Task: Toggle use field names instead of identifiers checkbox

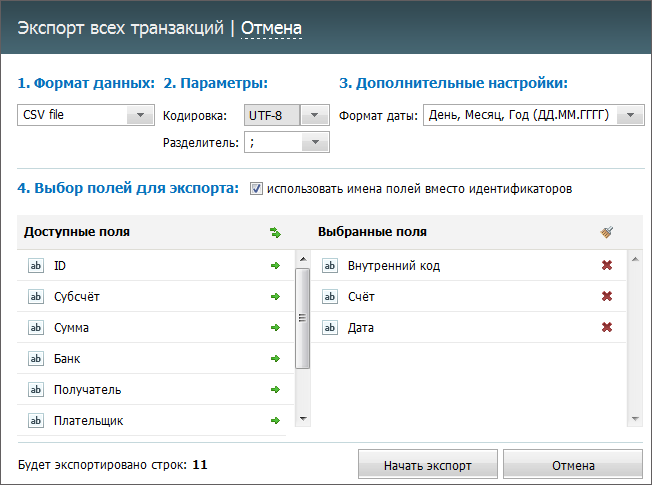Action: (x=256, y=189)
